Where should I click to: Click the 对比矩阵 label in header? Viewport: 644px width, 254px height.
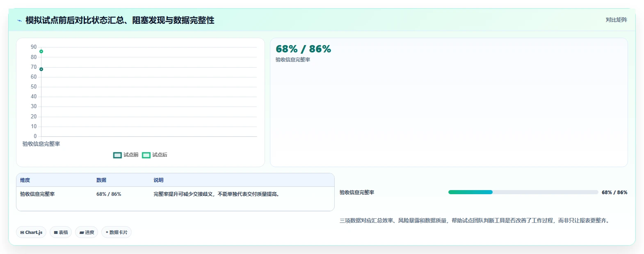[x=616, y=20]
